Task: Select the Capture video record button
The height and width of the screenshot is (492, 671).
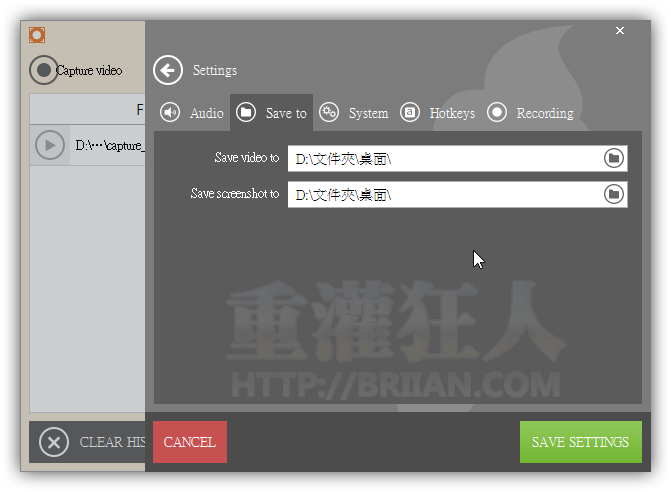Action: 43,70
